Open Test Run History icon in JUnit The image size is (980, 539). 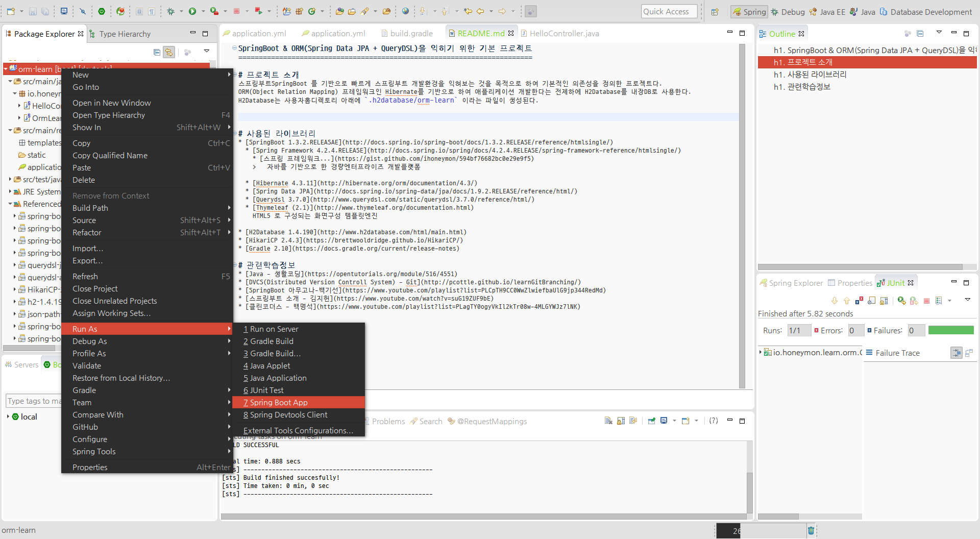coord(939,301)
